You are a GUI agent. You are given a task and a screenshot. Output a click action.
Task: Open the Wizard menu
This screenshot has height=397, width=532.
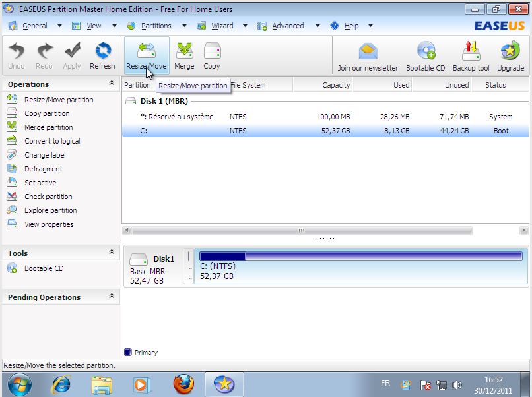click(x=222, y=26)
